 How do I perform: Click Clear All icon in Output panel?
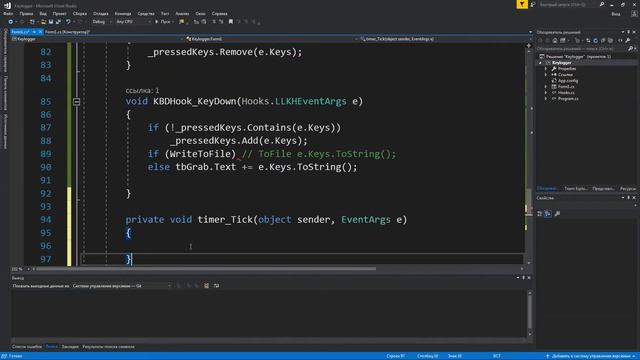pyautogui.click(x=207, y=286)
